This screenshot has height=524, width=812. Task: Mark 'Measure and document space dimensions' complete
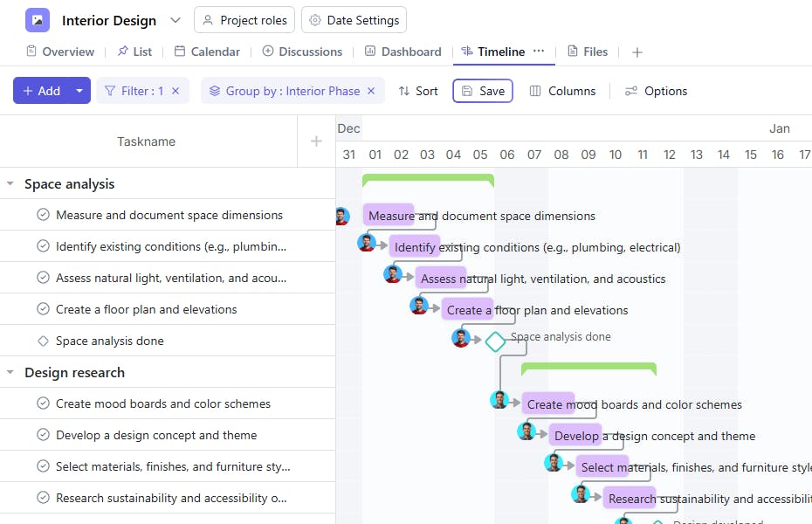(x=43, y=215)
